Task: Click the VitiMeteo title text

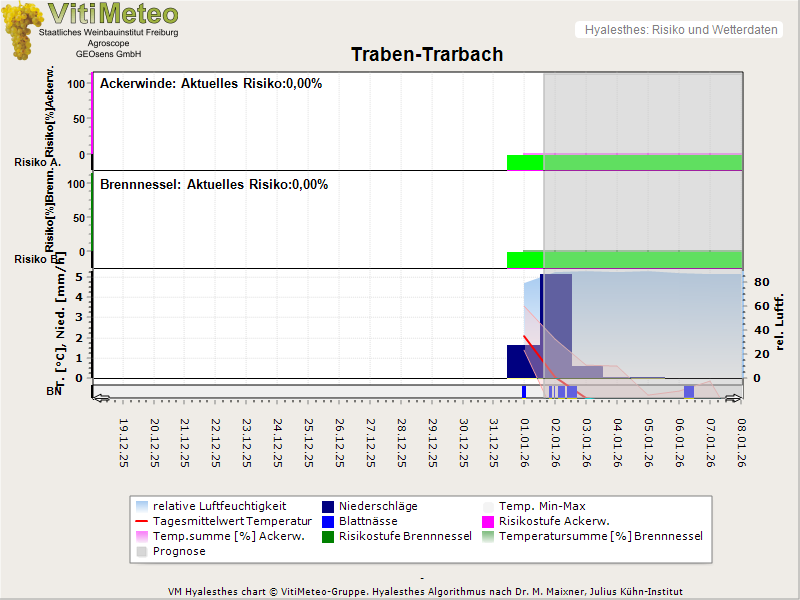Action: [x=113, y=14]
